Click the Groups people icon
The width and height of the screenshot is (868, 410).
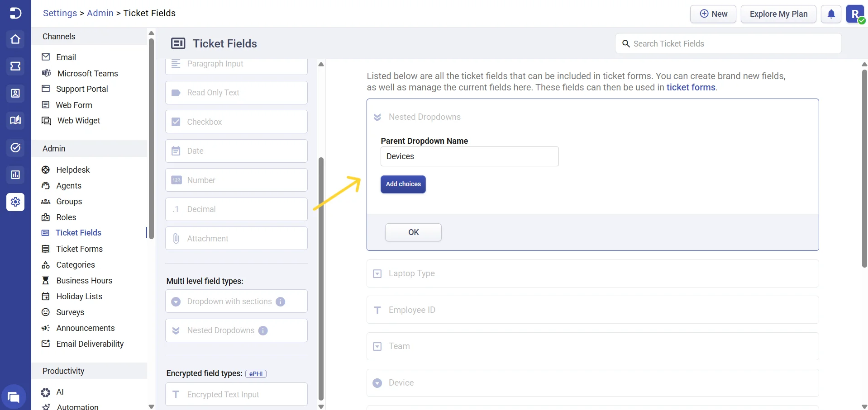coord(46,201)
